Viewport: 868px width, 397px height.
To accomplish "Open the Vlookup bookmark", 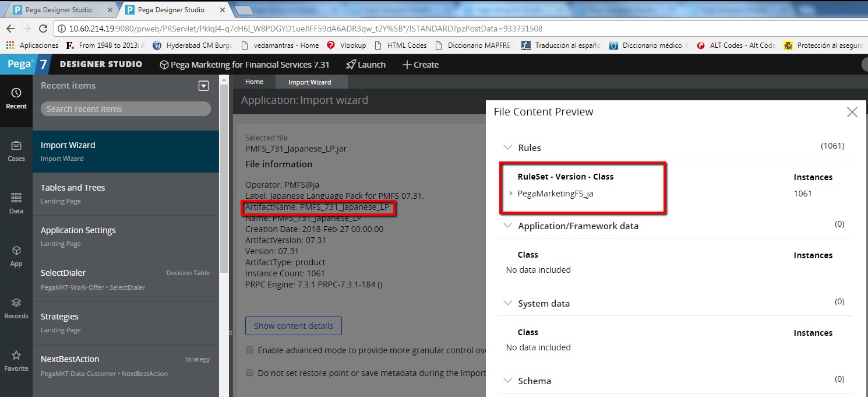I will coord(347,45).
